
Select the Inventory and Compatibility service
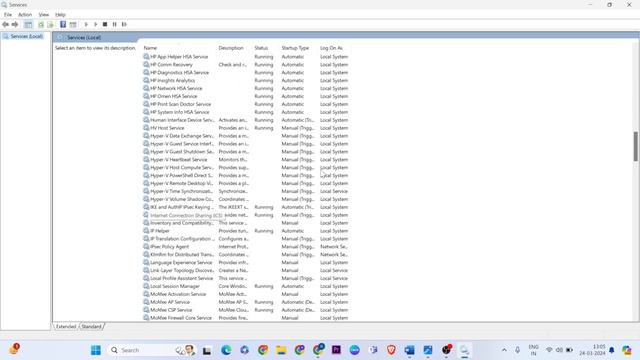(x=247, y=223)
